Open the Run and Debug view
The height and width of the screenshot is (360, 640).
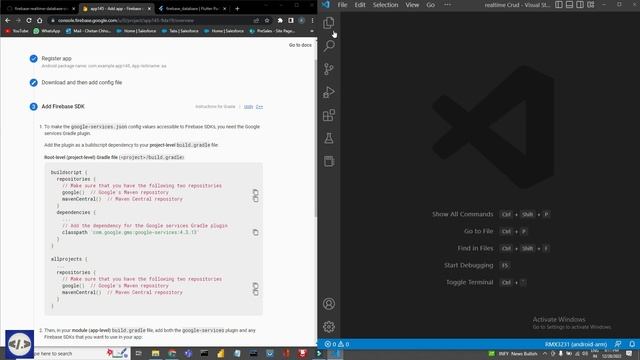pyautogui.click(x=329, y=92)
